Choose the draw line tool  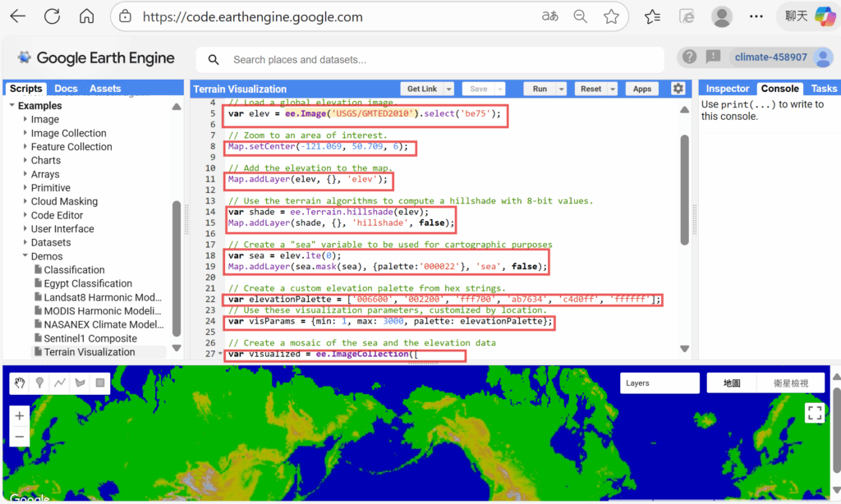tap(60, 383)
